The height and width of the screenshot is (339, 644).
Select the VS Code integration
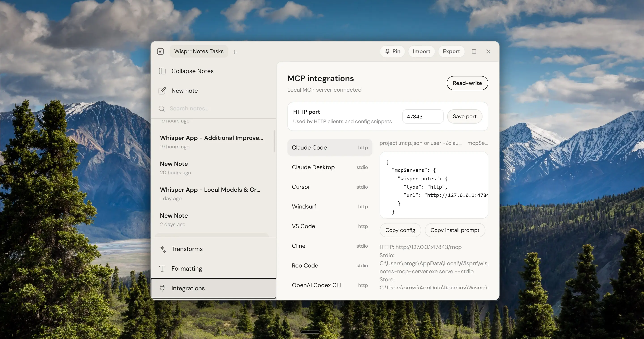330,226
